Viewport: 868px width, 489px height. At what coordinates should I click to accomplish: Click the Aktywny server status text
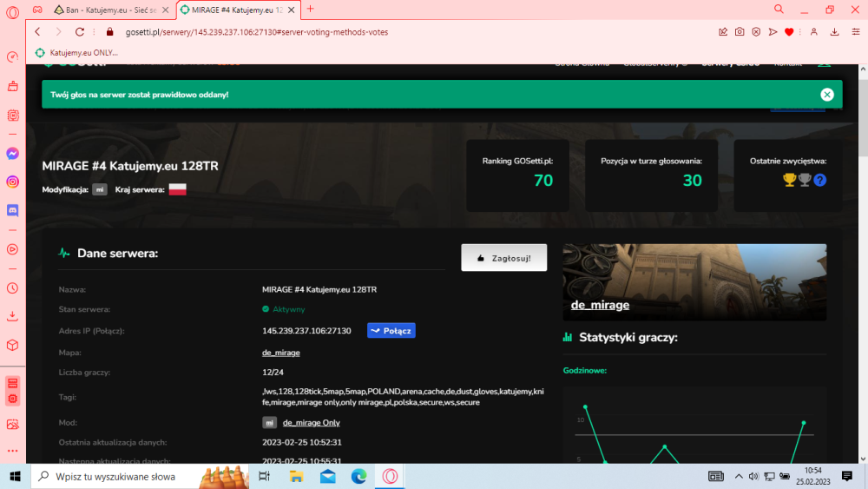point(288,309)
